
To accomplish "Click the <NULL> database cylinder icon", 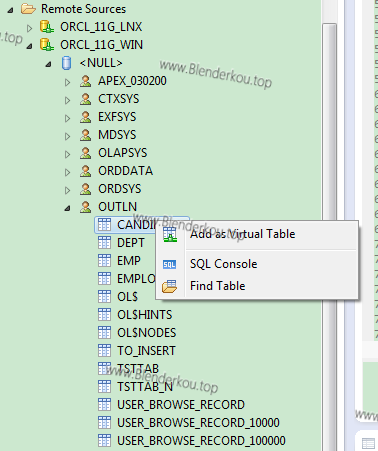I will (67, 63).
